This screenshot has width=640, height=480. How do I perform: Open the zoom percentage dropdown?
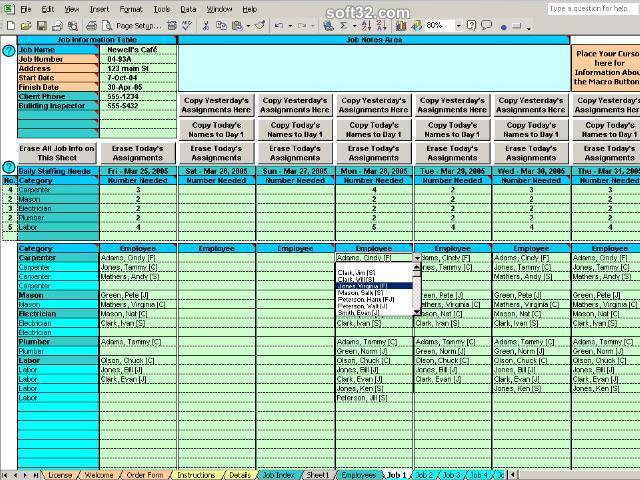point(458,26)
